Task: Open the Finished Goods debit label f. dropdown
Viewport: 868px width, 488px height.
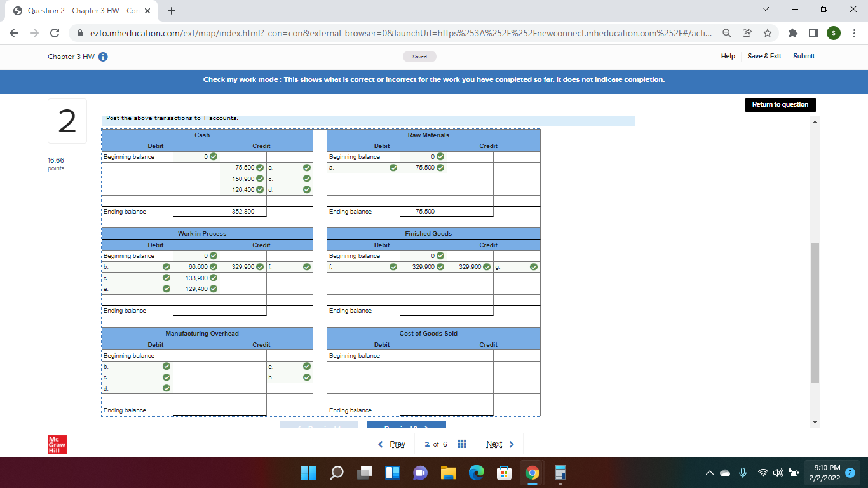Action: 363,267
